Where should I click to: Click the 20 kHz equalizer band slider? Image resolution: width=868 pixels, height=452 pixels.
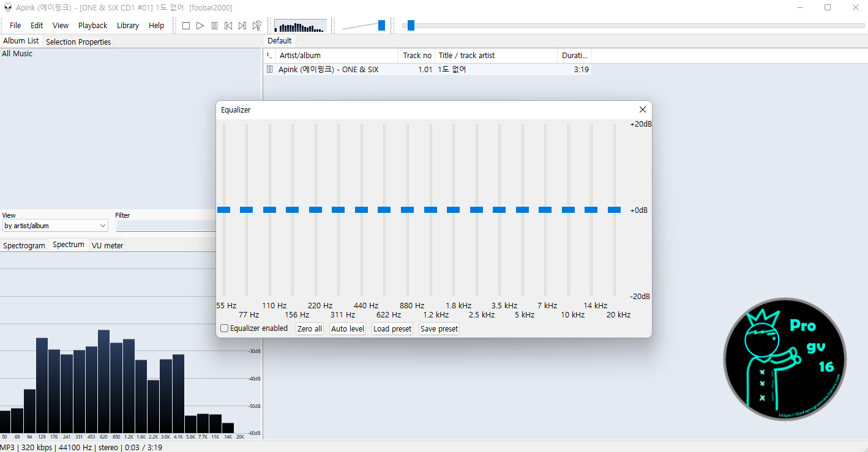point(615,210)
